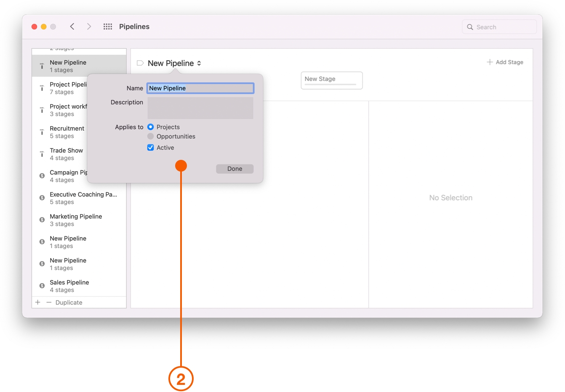565x392 pixels.
Task: Click the dollar icon beside Sales Pipeline
Action: (x=42, y=285)
